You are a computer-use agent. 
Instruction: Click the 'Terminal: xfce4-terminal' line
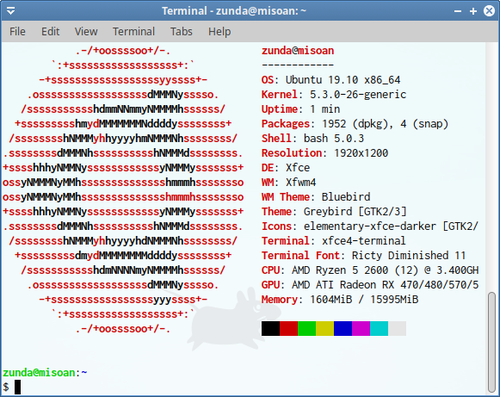(x=334, y=241)
